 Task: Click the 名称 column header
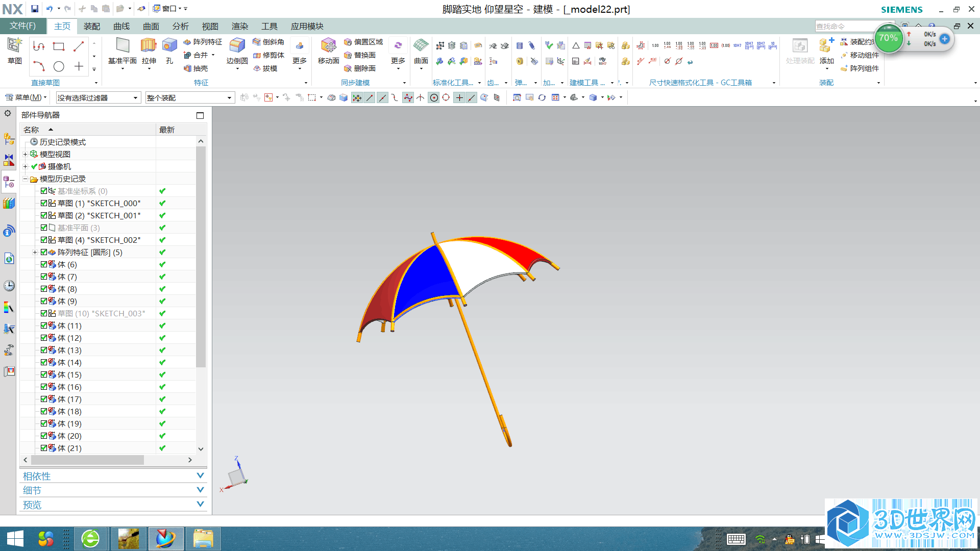(x=88, y=130)
